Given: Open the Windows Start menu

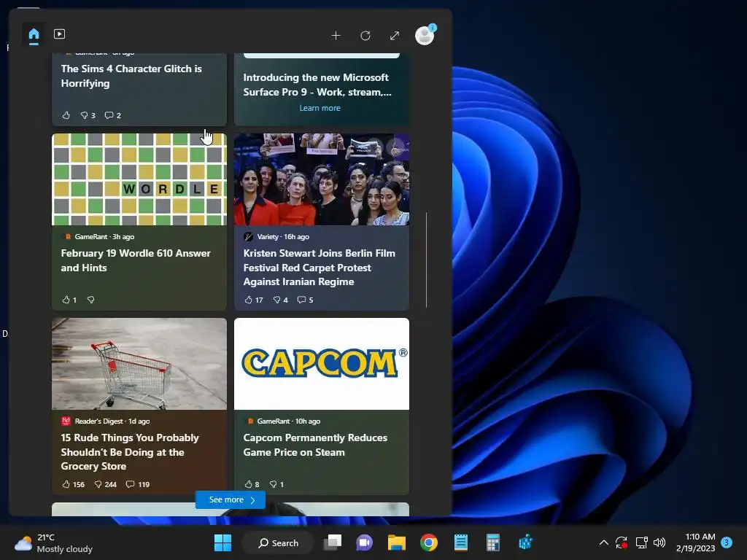Looking at the screenshot, I should (x=222, y=542).
